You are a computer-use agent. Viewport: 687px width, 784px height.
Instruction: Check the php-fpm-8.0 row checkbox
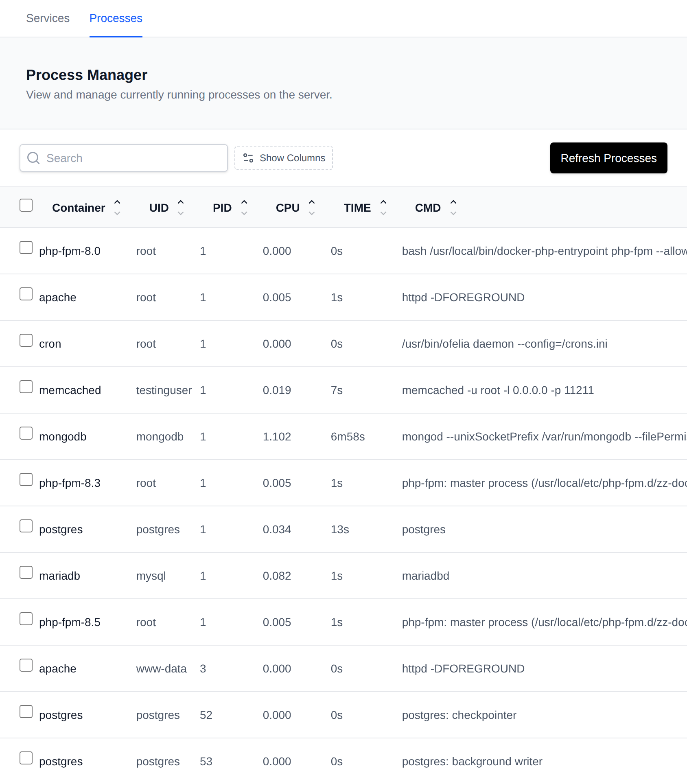click(26, 247)
